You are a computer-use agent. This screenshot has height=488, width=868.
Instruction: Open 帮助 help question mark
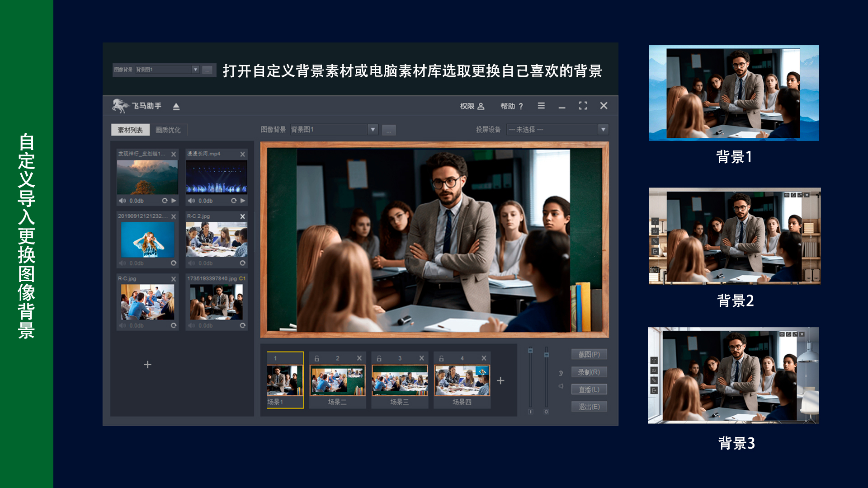[520, 106]
